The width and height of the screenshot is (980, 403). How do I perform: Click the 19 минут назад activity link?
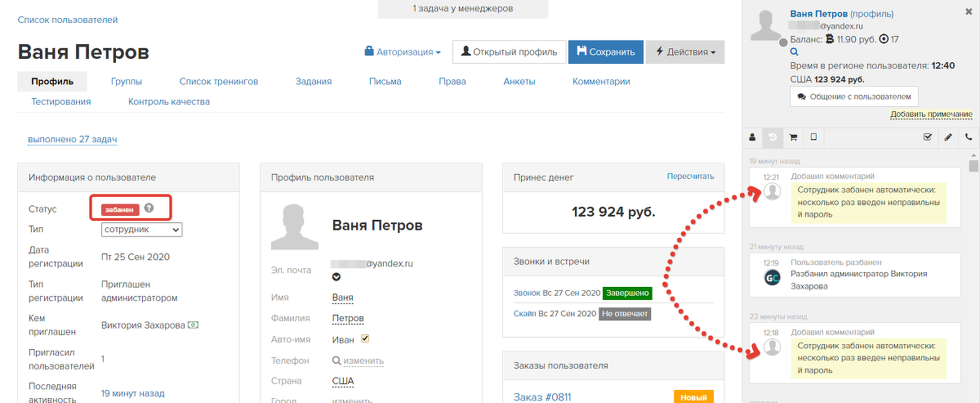132,393
